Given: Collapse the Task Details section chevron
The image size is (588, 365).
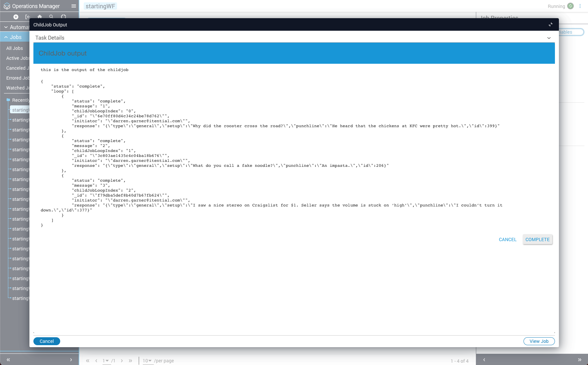Looking at the screenshot, I should coord(549,38).
